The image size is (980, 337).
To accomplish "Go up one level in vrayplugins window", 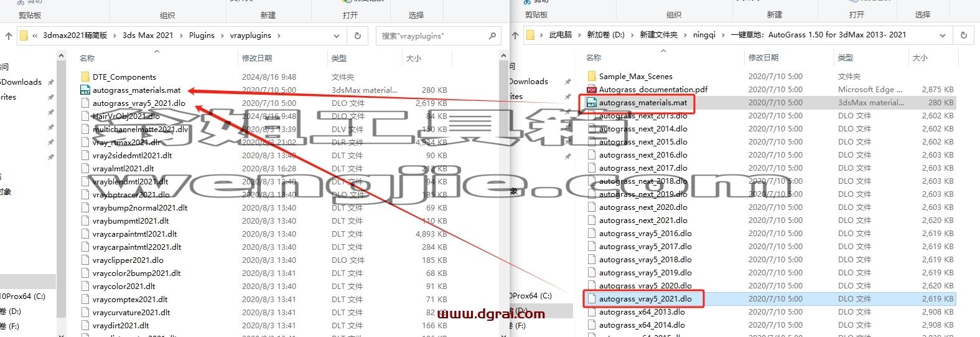I will pyautogui.click(x=8, y=36).
